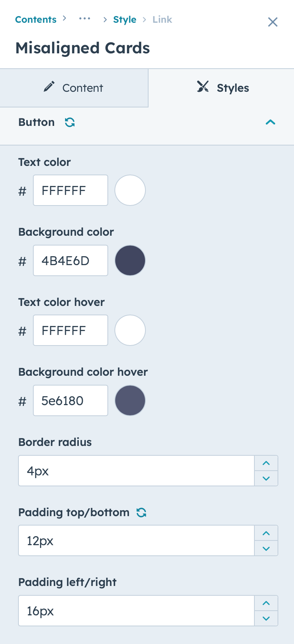
Task: Open the breadcrumb ellipsis menu
Action: coord(85,18)
